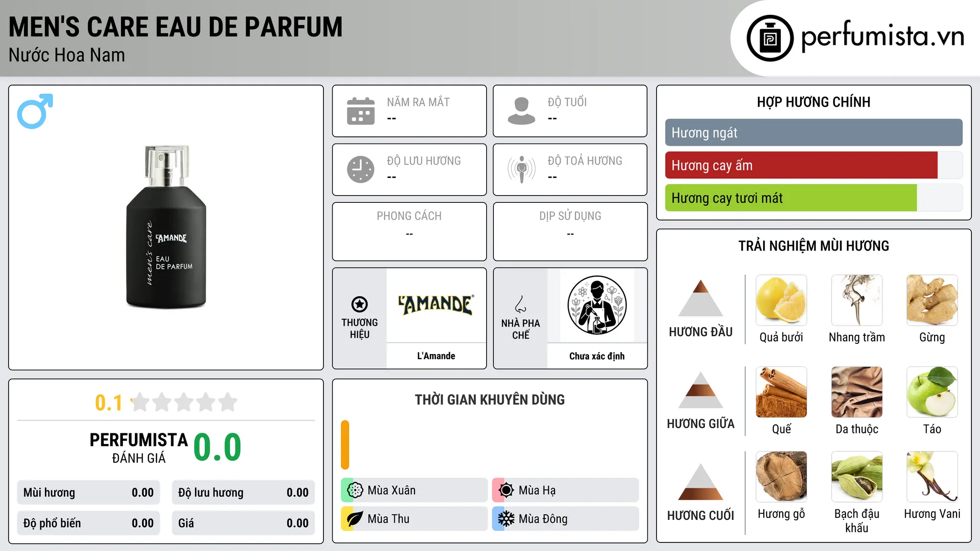Viewport: 980px width, 551px height.
Task: Click the Năm ra mắt label
Action: [418, 102]
